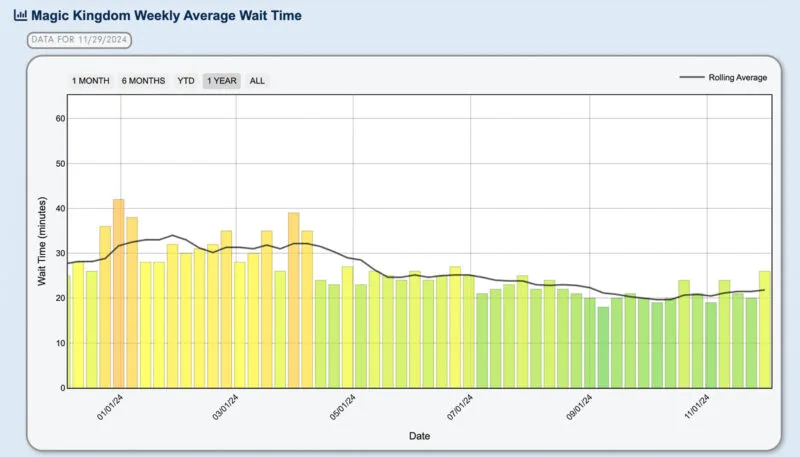Switch the chart to YTD range
Screen dimensions: 800x457
[x=186, y=81]
